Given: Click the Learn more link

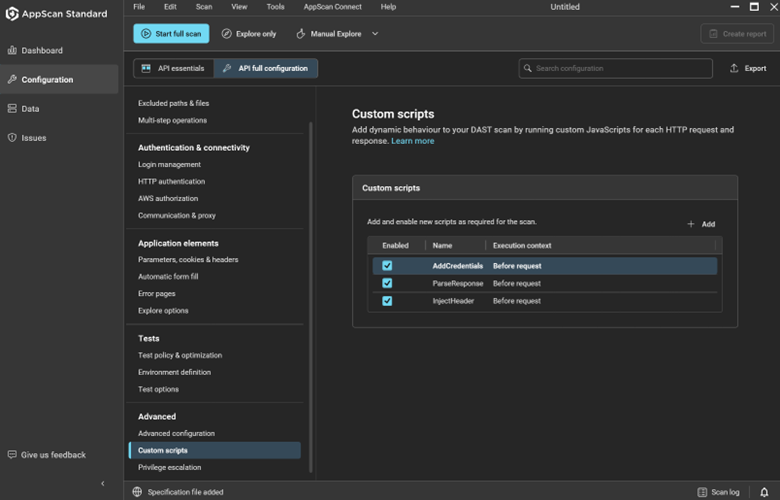Looking at the screenshot, I should coord(412,141).
